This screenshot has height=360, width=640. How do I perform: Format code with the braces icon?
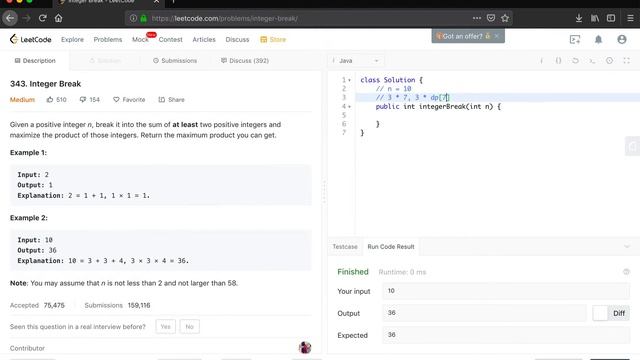click(x=558, y=60)
